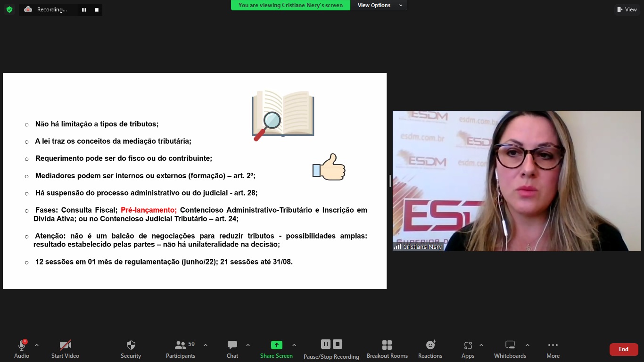The image size is (644, 362).
Task: Open Whiteboards
Action: pyautogui.click(x=510, y=349)
